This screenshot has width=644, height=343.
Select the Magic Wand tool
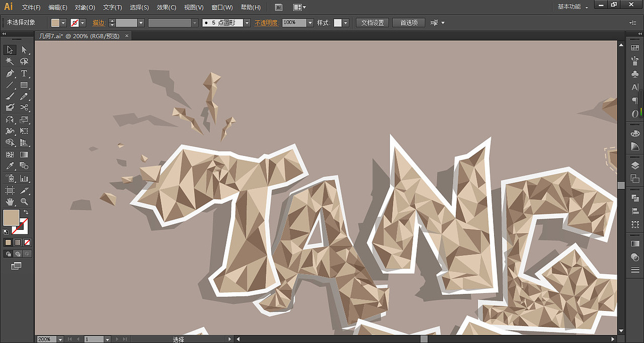[x=10, y=61]
